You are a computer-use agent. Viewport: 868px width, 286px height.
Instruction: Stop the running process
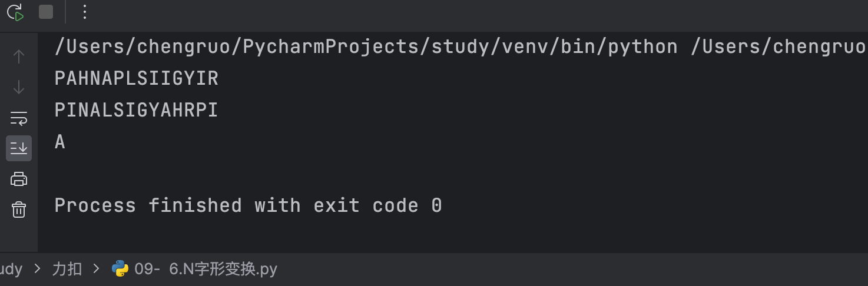click(x=46, y=12)
